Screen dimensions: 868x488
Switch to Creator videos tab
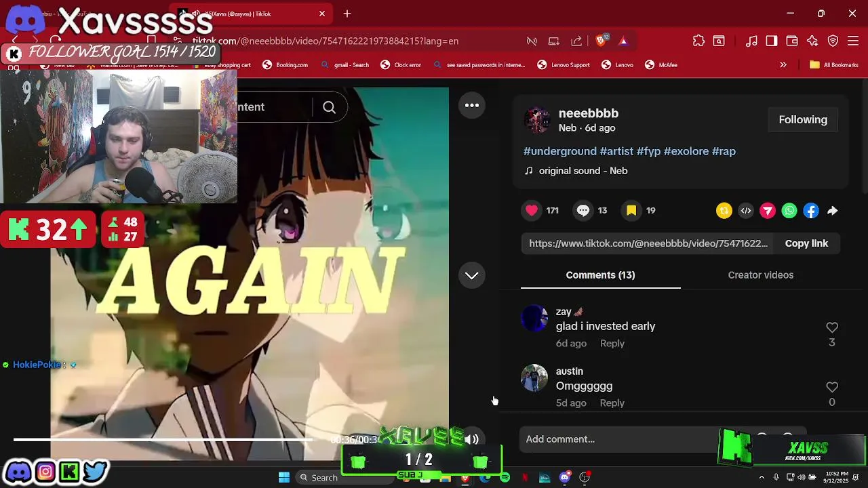(760, 275)
